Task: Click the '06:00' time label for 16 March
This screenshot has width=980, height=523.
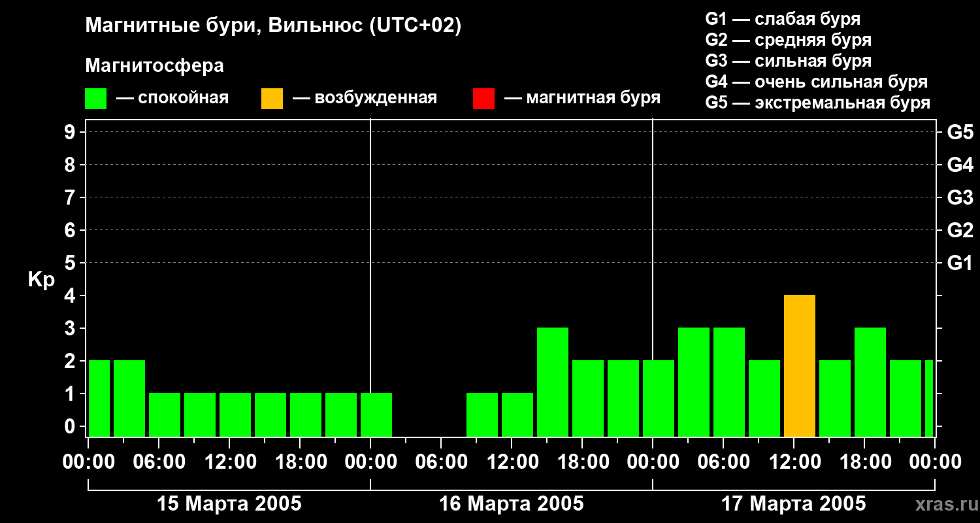Action: coord(441,462)
